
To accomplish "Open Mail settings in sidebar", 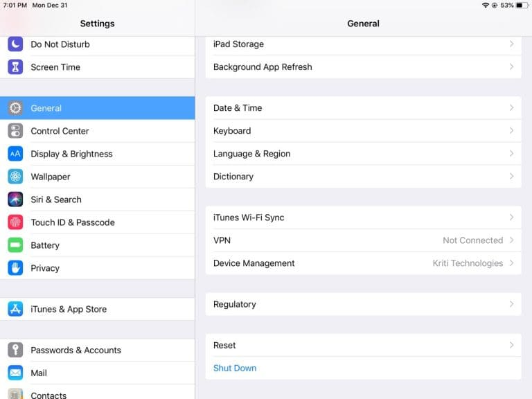I will pos(97,373).
